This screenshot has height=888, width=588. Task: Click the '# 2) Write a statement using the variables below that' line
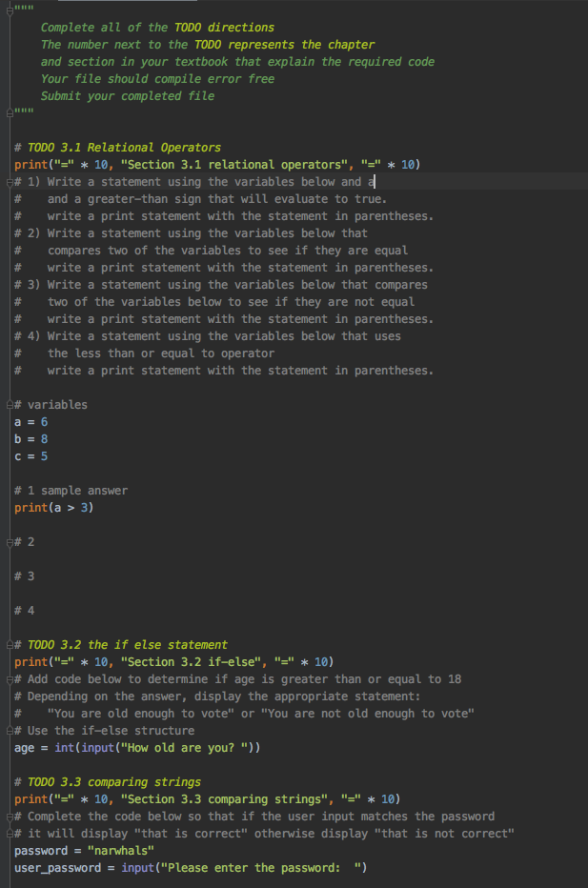click(191, 233)
